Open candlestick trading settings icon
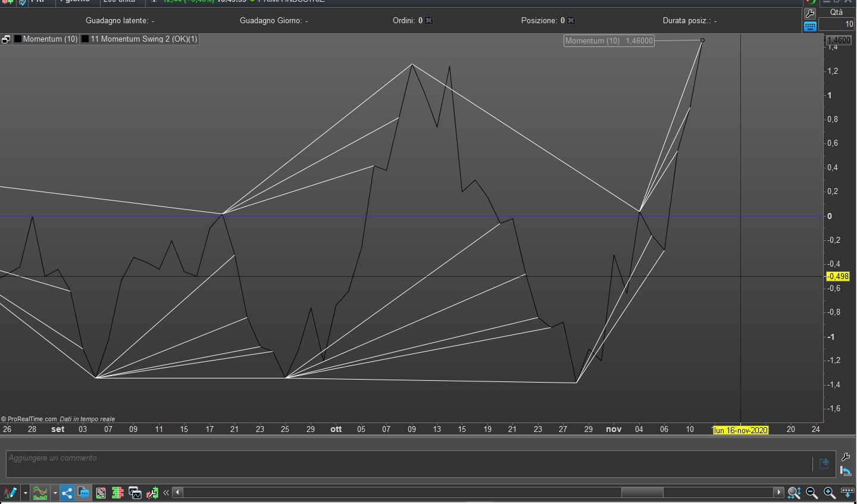The height and width of the screenshot is (504, 857). [x=152, y=493]
